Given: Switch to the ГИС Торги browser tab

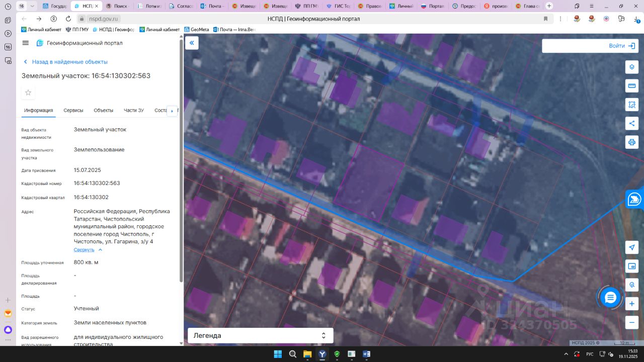Looking at the screenshot, I should coord(339,6).
